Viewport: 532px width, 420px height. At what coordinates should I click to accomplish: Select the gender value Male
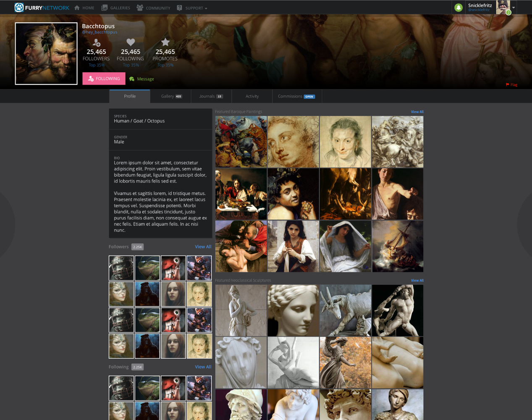(119, 142)
